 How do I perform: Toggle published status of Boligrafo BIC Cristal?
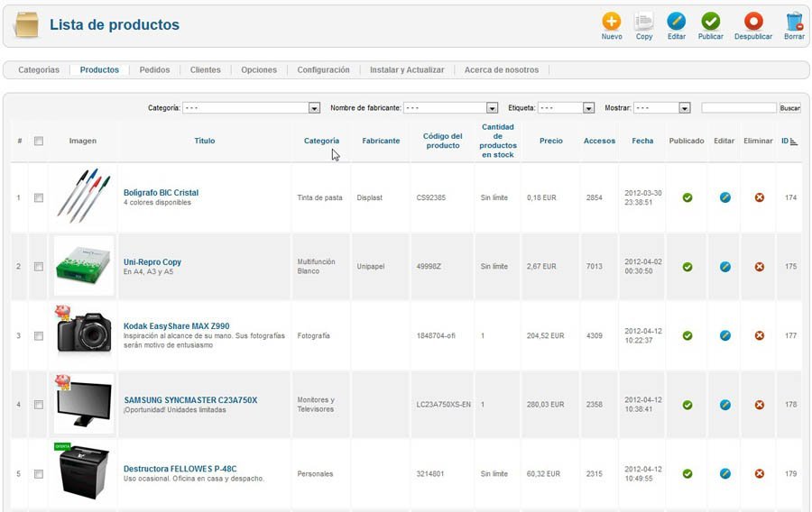tap(687, 197)
